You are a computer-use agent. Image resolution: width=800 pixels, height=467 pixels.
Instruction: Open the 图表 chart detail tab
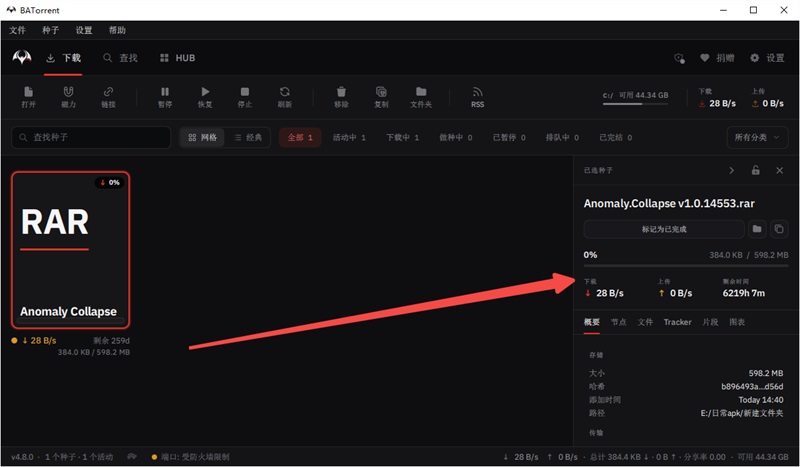click(737, 322)
